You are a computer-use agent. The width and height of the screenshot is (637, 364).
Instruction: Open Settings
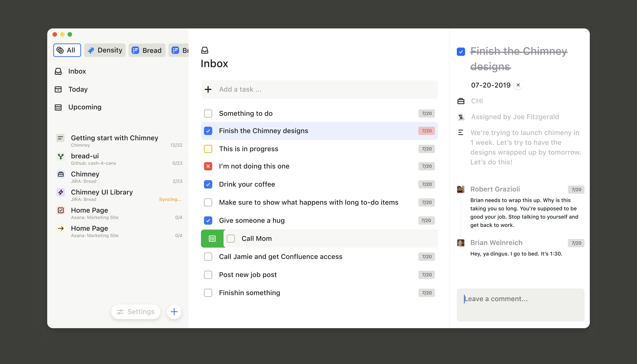pos(136,311)
